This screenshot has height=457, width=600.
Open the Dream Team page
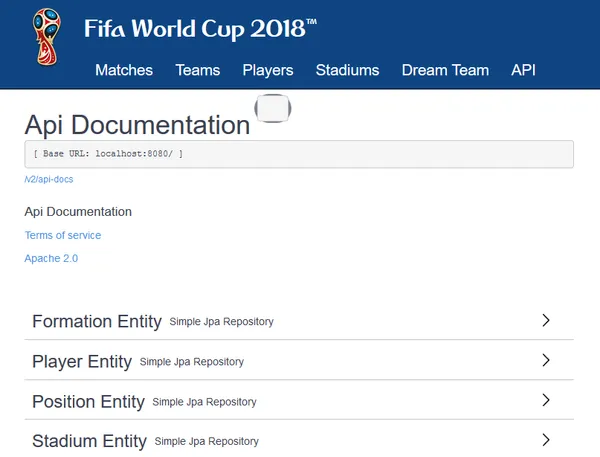445,70
